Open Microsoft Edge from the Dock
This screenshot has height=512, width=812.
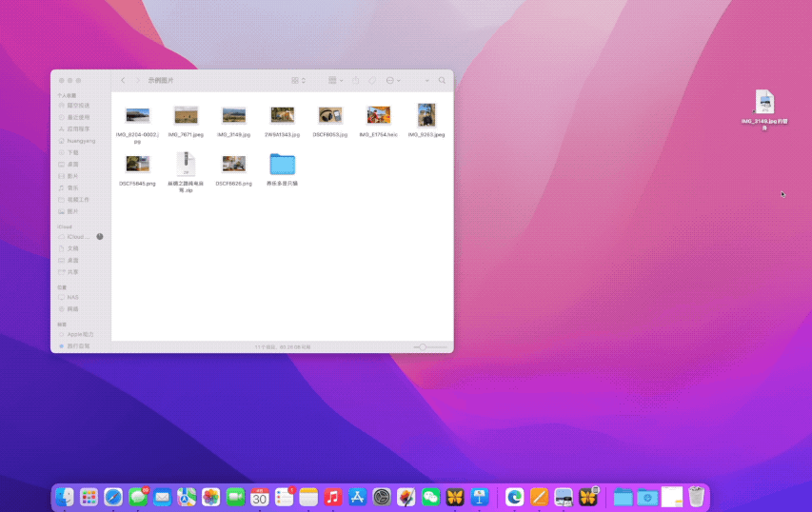click(x=514, y=497)
